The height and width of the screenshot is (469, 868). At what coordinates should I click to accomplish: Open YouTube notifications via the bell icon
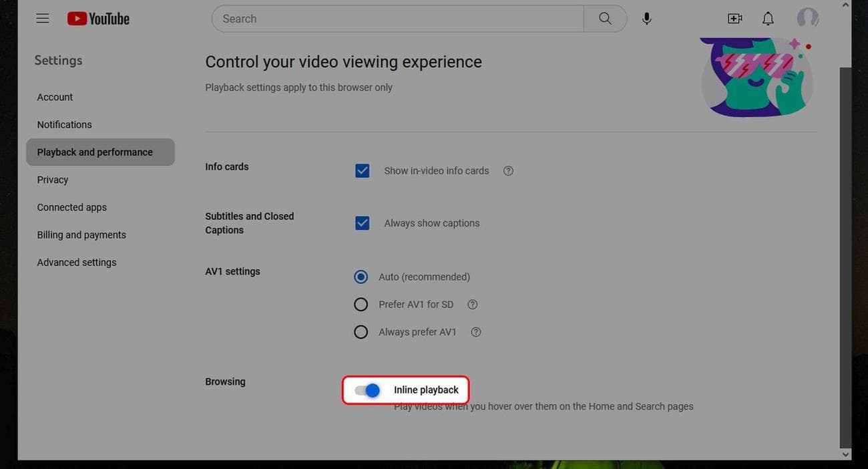click(767, 18)
